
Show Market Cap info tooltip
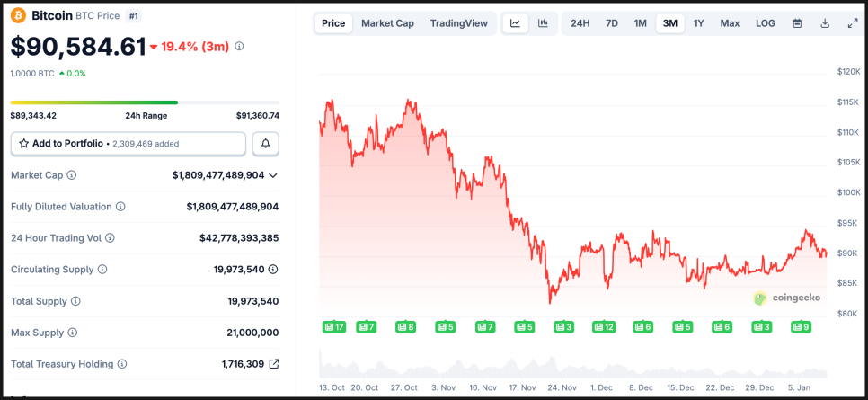tap(72, 175)
